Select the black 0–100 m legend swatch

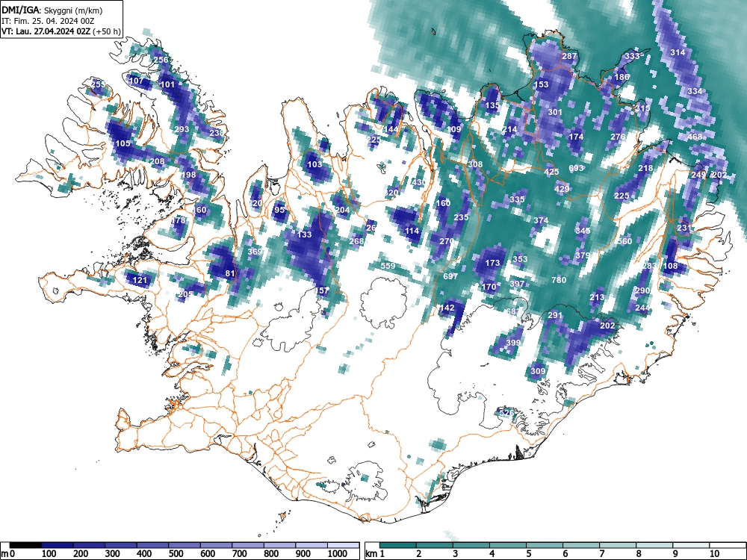[25, 545]
